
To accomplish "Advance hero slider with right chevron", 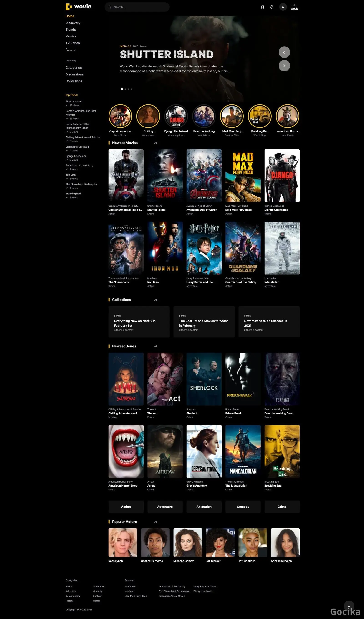I will click(x=284, y=66).
